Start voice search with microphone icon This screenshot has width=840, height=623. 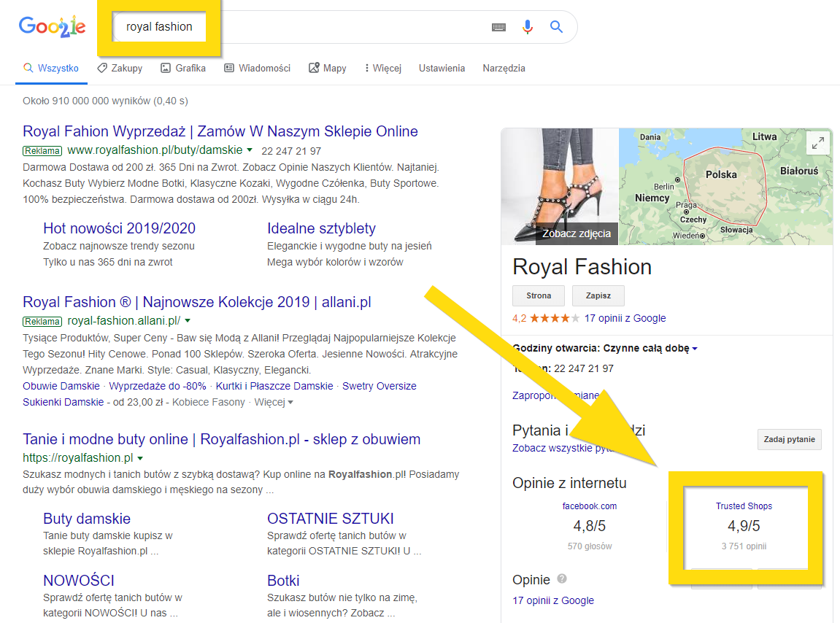[528, 27]
